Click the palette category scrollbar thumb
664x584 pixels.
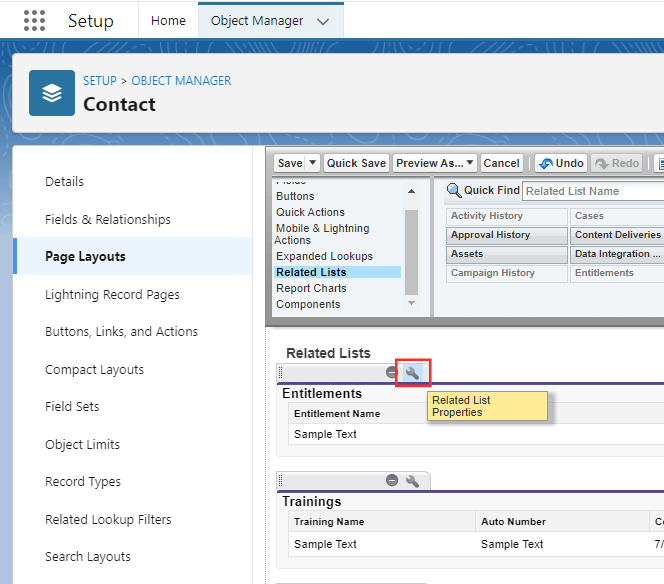(411, 252)
